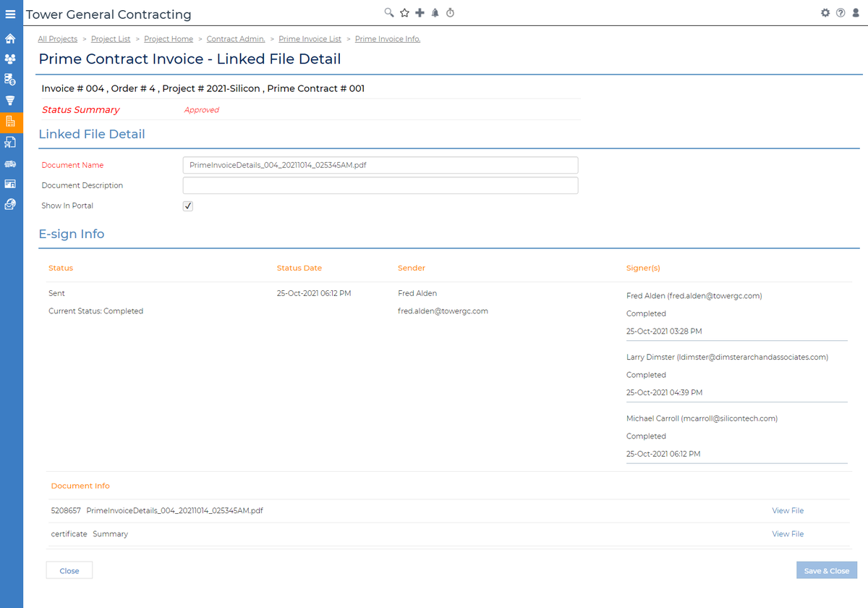Click the 'Current Status: Completed' text
868x608 pixels.
95,311
